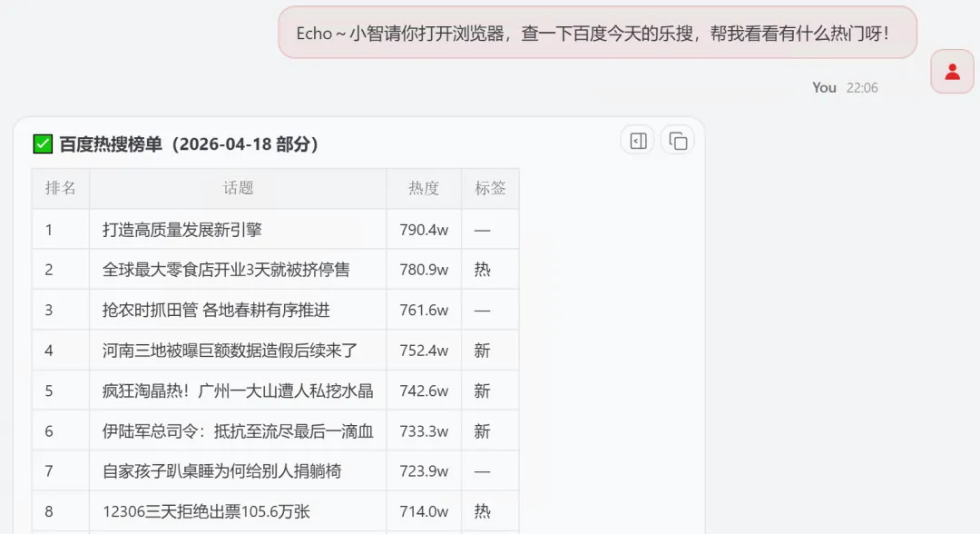Click the green checkmark beside the 百度热搜榜单 title
This screenshot has width=980, height=534.
tap(43, 143)
